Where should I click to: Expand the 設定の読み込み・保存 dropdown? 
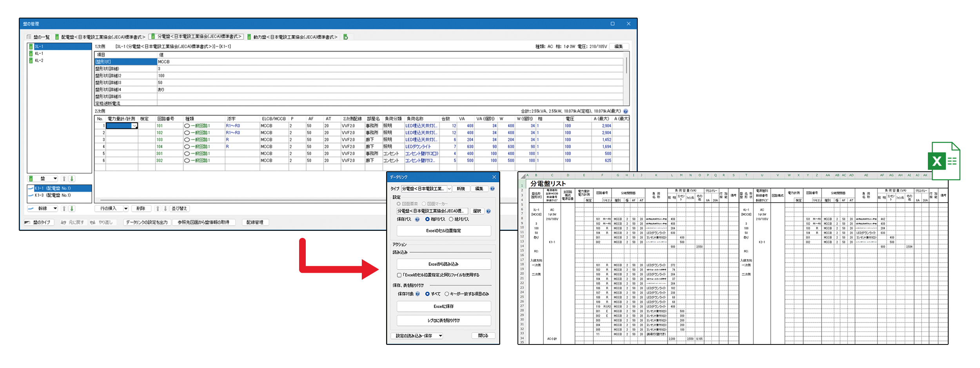440,336
